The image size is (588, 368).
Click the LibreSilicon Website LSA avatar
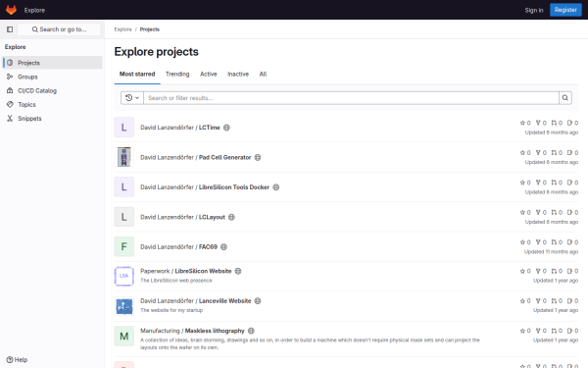tap(124, 276)
